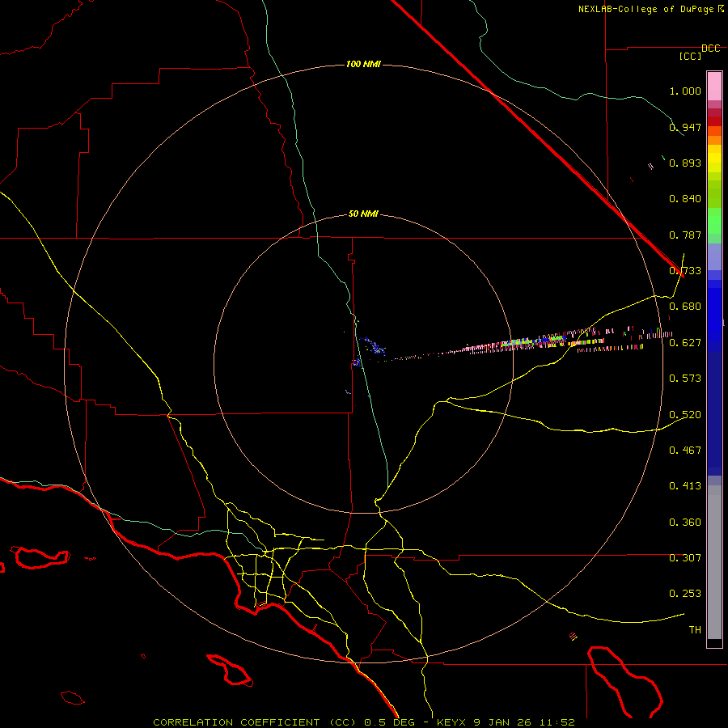The height and width of the screenshot is (728, 728).
Task: Click the 0.573 scale value
Action: click(x=685, y=379)
